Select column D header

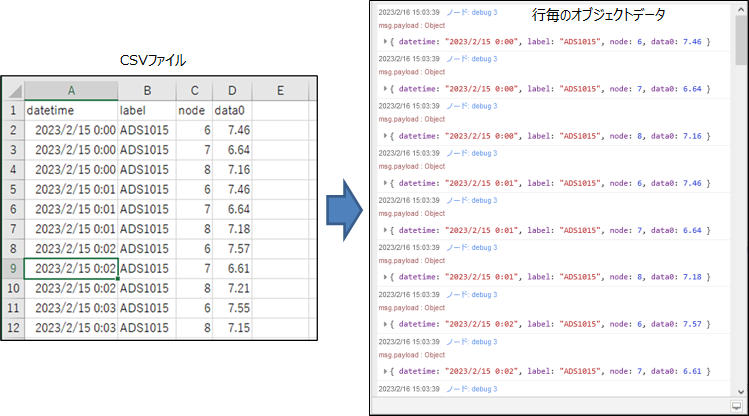point(232,91)
